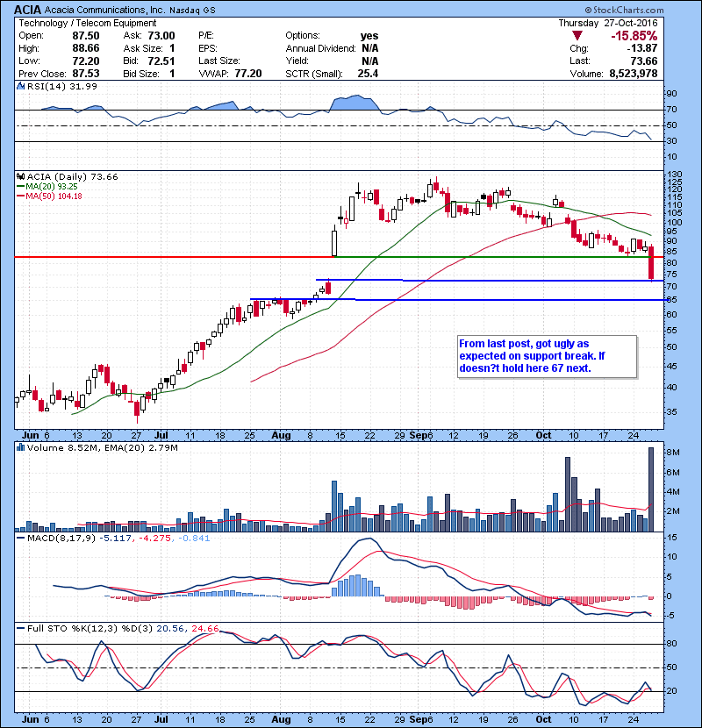Select the Low value 72.20
Image resolution: width=702 pixels, height=728 pixels.
click(85, 61)
